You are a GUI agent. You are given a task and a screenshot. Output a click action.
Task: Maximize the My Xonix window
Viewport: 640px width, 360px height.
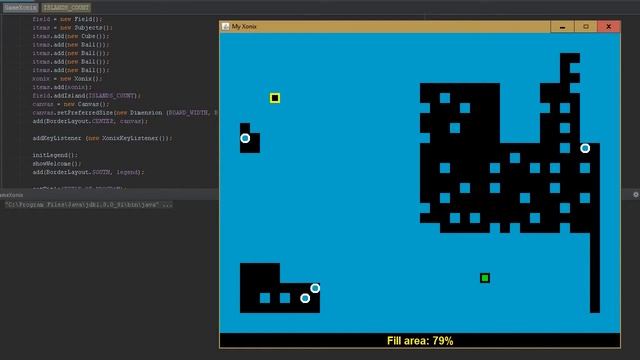click(x=586, y=27)
